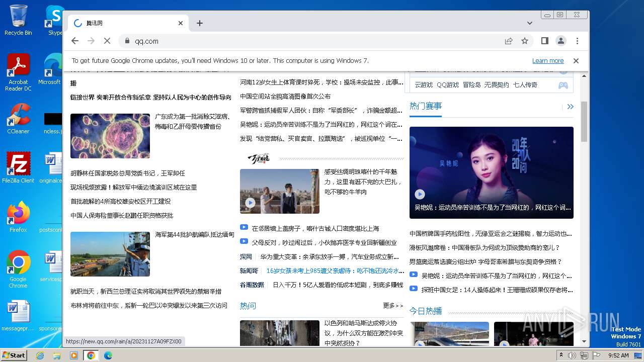644x362 pixels.
Task: Open the cell microscopy news thumbnail
Action: point(110,136)
